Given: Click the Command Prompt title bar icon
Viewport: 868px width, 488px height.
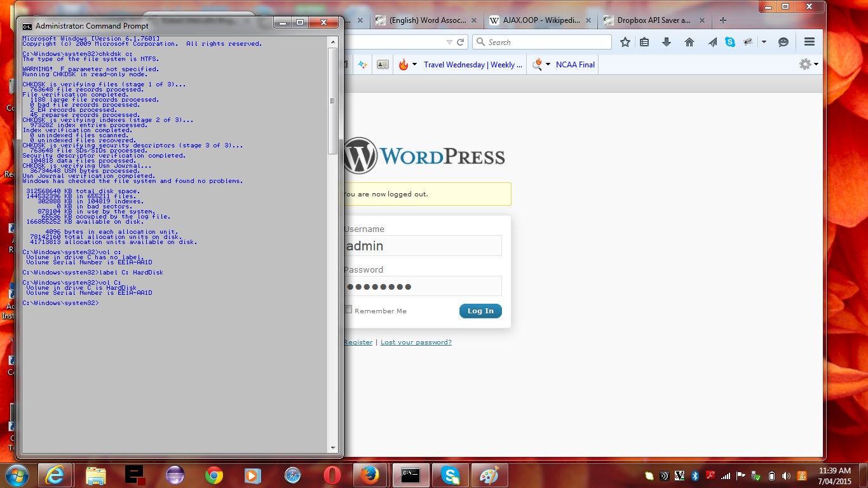Looking at the screenshot, I should tap(27, 26).
